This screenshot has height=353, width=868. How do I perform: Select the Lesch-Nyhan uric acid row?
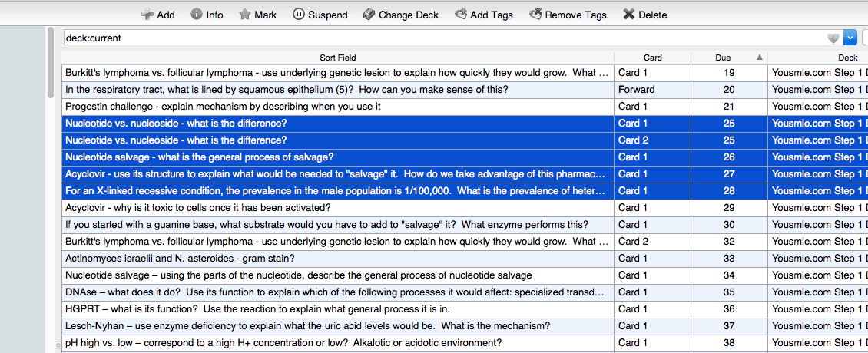tap(465, 326)
